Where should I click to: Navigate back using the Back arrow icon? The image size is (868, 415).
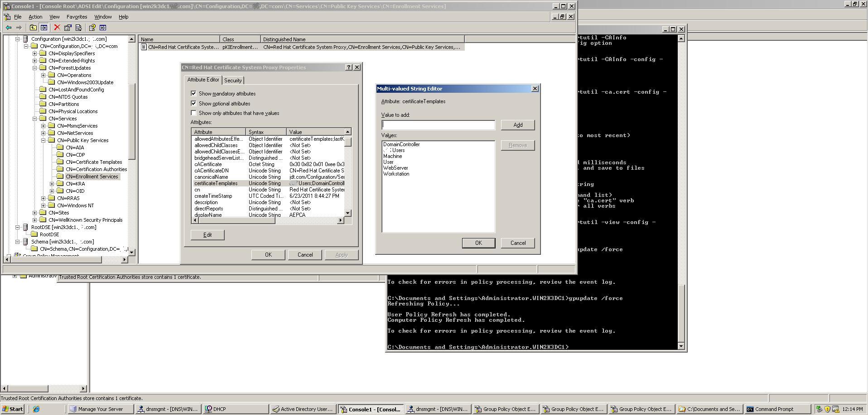[9, 28]
